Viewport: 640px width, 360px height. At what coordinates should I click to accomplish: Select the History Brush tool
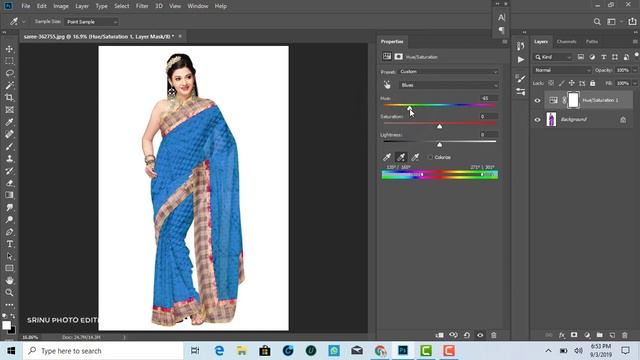[9, 171]
